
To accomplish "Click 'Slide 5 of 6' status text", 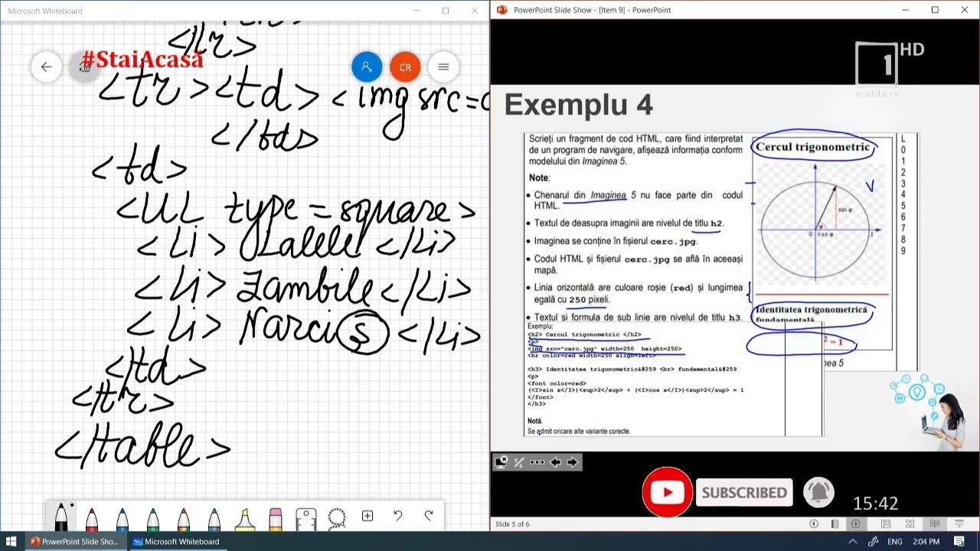I will [x=512, y=524].
